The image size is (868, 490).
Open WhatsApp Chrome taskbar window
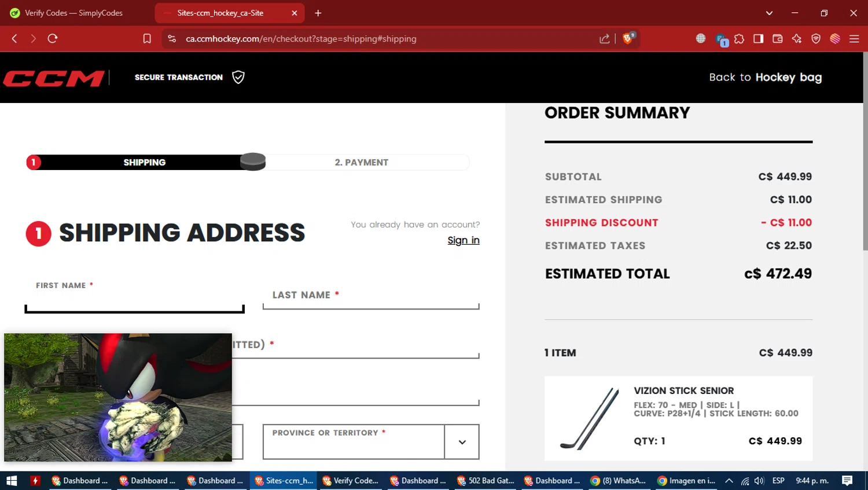[x=619, y=481]
